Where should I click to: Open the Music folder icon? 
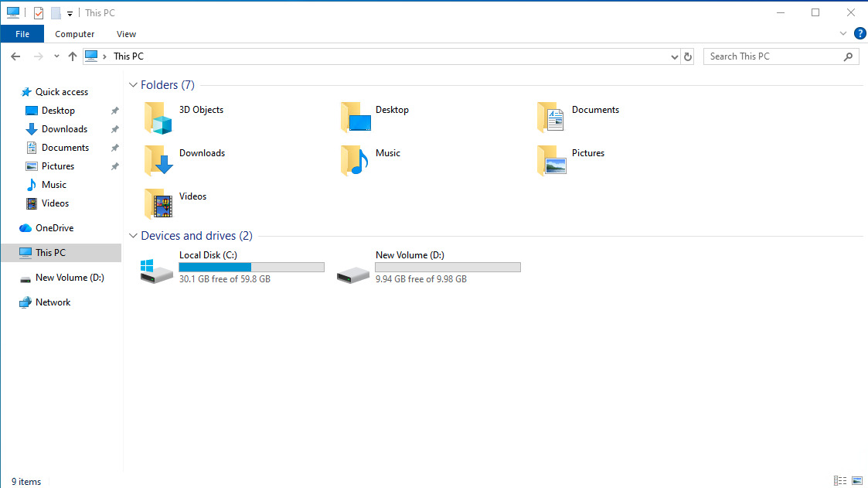(355, 162)
